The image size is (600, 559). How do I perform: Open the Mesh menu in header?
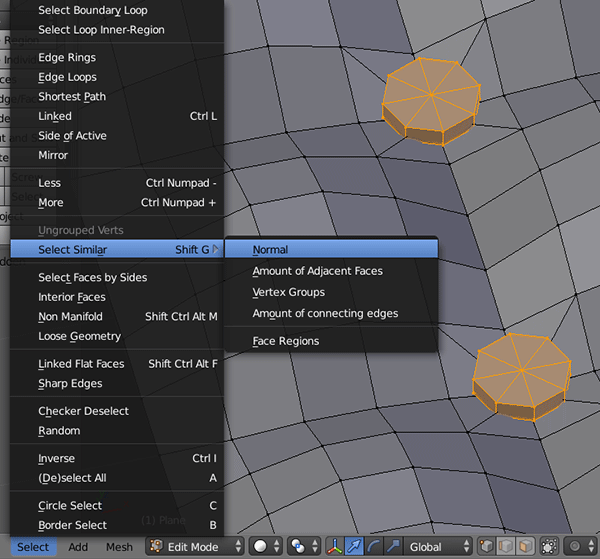click(x=119, y=547)
